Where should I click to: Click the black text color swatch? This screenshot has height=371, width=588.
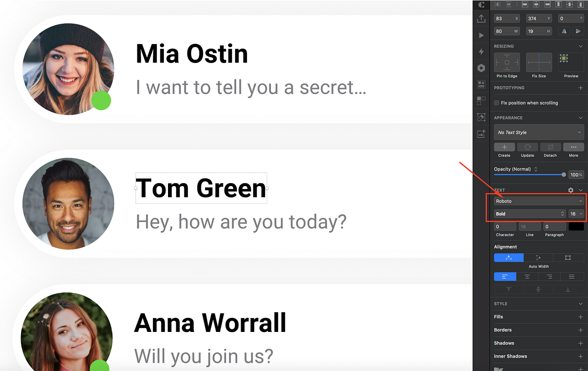576,226
